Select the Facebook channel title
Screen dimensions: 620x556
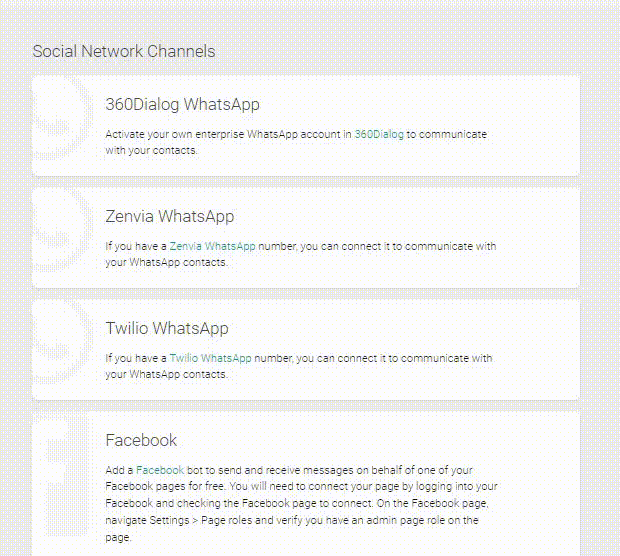click(x=141, y=440)
